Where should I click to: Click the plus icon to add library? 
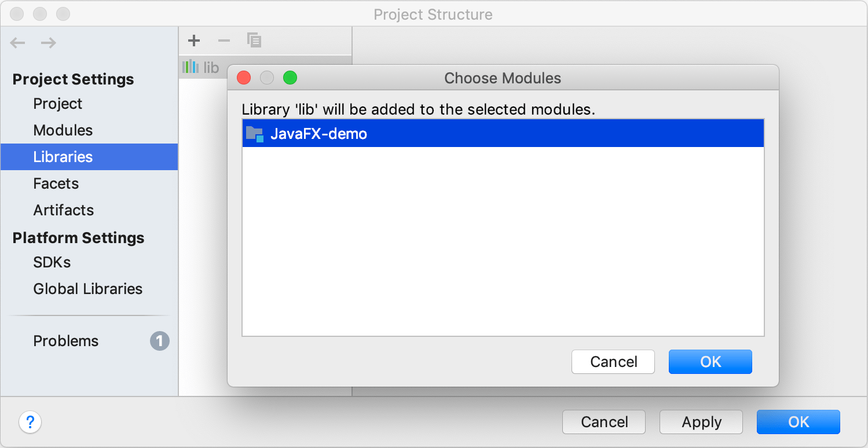pos(194,41)
